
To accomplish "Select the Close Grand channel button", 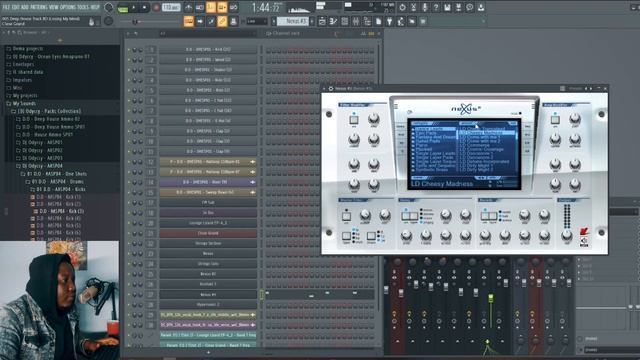I will (x=208, y=233).
